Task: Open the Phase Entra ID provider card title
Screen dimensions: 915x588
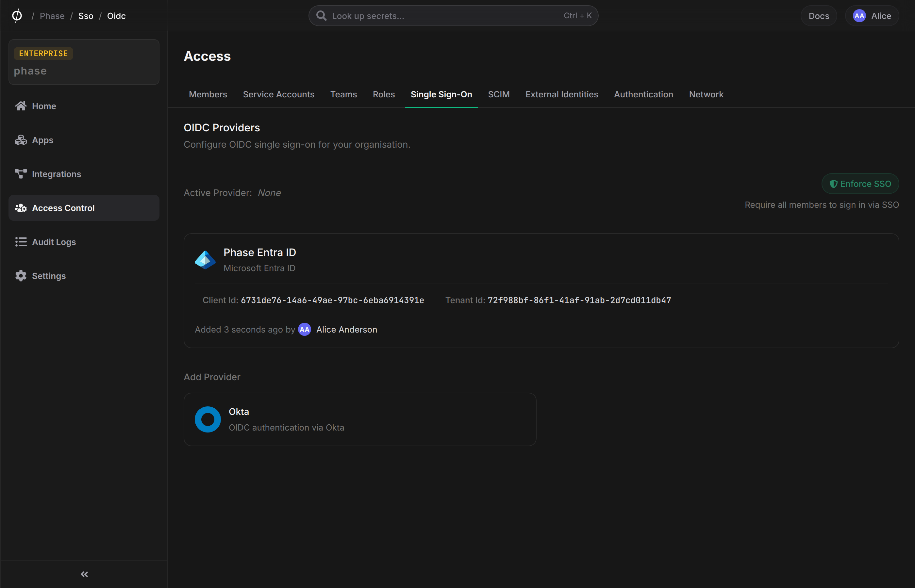Action: click(260, 253)
